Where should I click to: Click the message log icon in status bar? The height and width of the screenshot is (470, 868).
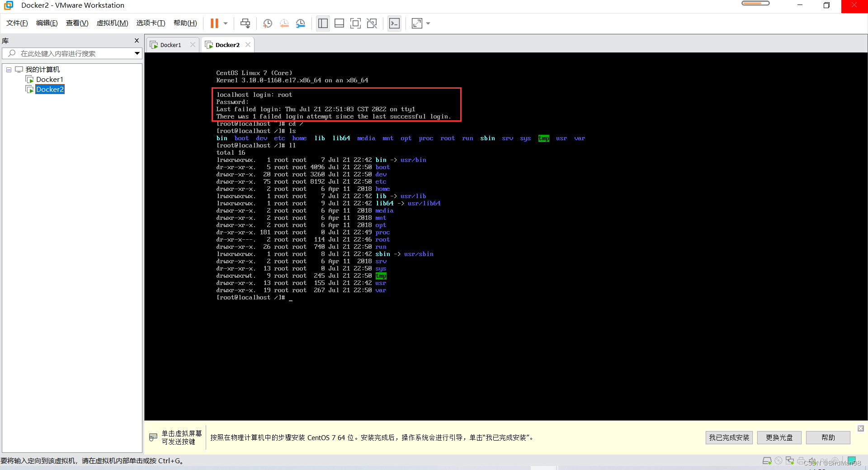(x=852, y=461)
